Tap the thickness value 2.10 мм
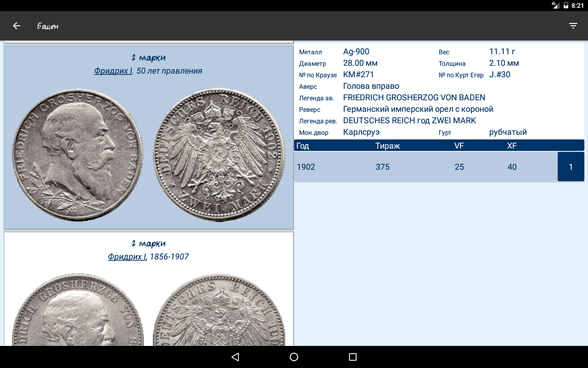The width and height of the screenshot is (588, 368). (504, 63)
